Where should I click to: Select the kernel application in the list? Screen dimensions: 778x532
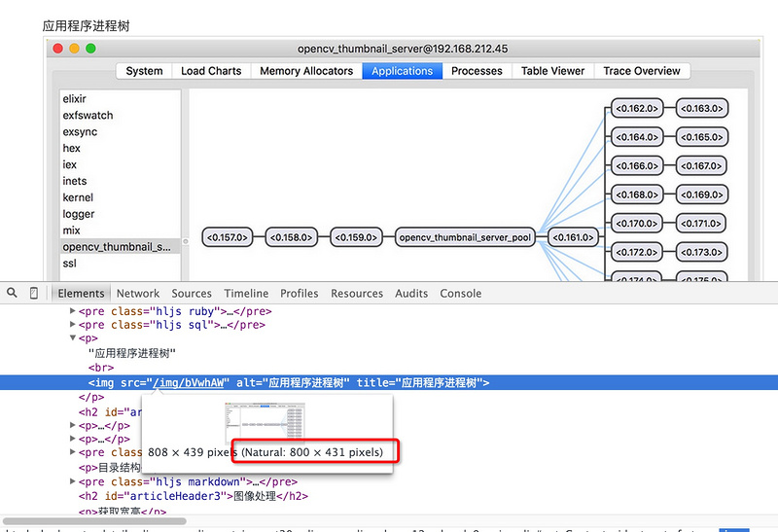(78, 197)
